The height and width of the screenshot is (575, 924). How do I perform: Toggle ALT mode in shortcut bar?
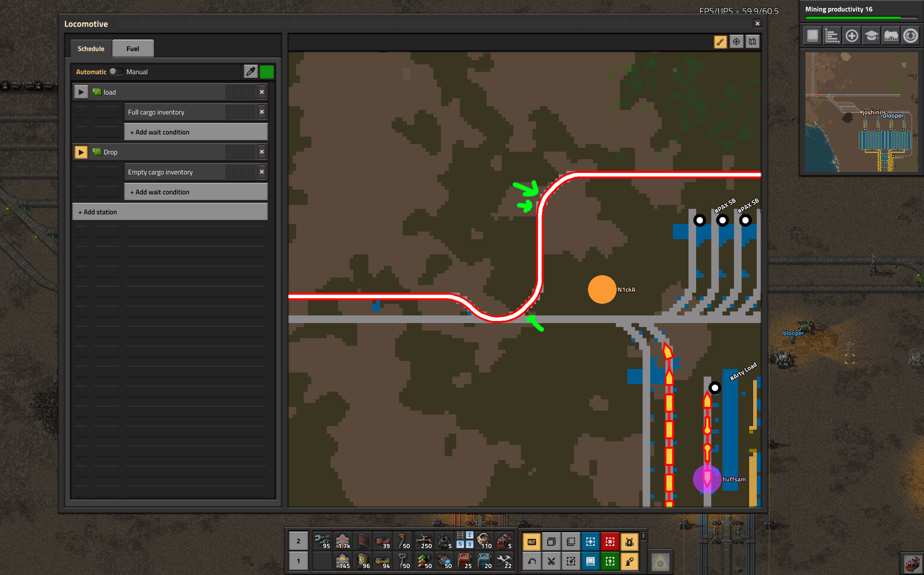tap(532, 542)
